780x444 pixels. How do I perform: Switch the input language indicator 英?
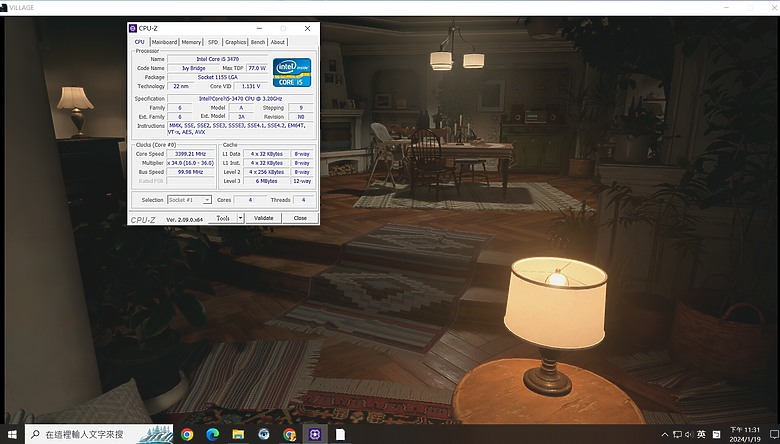(701, 435)
